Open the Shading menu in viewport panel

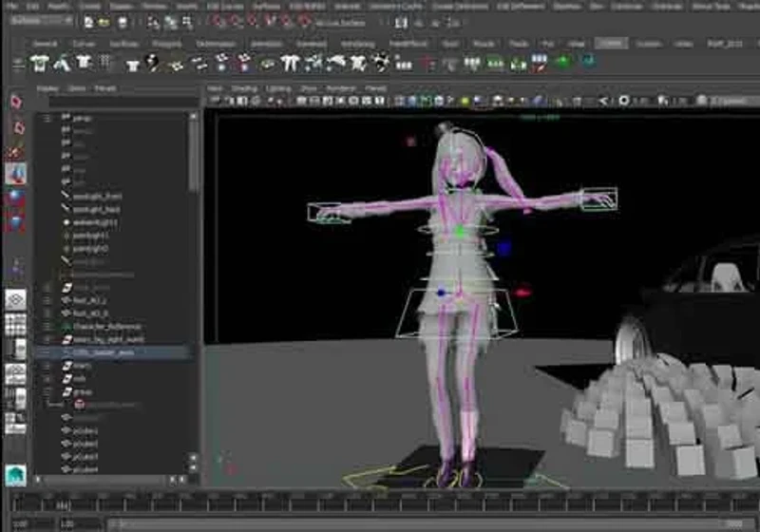click(244, 88)
